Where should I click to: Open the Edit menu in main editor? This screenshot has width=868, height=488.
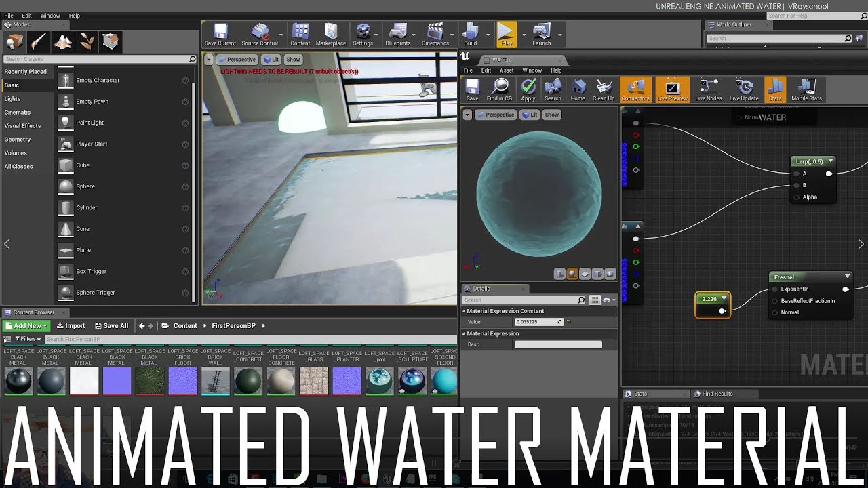26,16
